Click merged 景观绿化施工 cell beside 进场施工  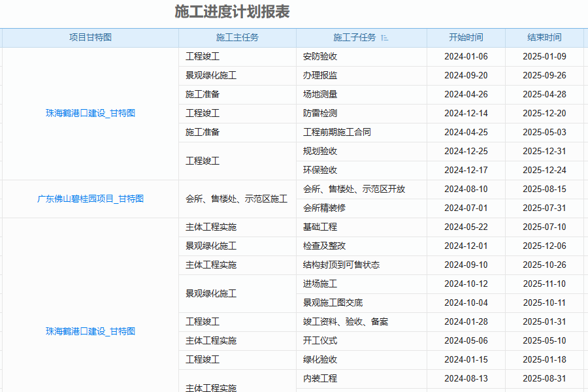[237, 293]
